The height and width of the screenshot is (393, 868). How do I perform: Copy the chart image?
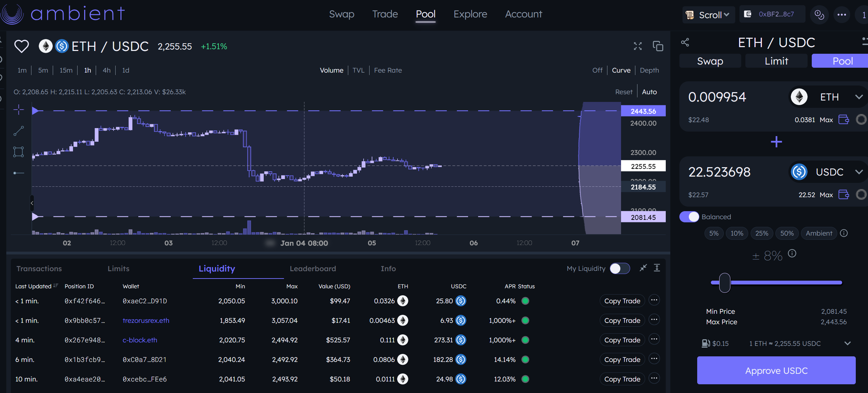click(658, 46)
